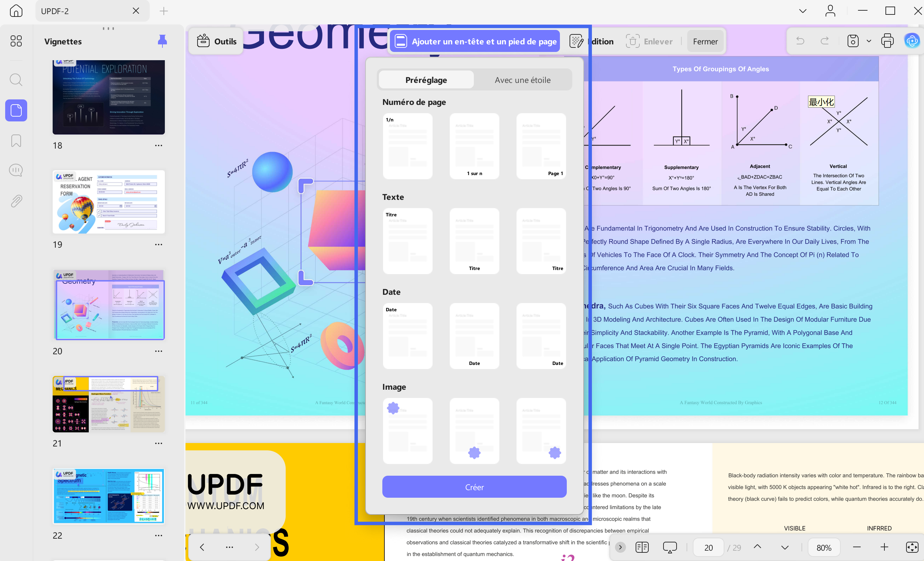This screenshot has width=924, height=561.
Task: Click the next arrow in bottom-left navigator
Action: coord(257,547)
